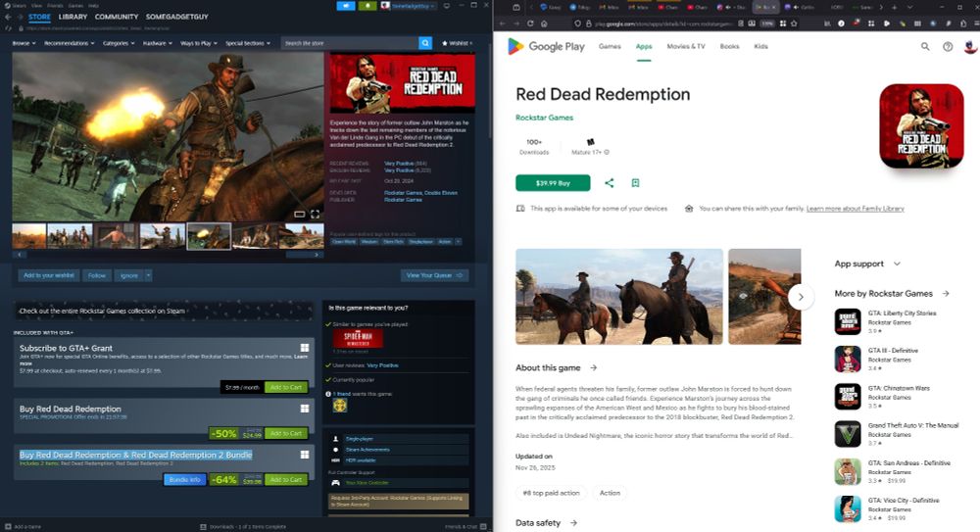
Task: Click the Steam thumbnail strip scrollbar
Action: tap(168, 255)
